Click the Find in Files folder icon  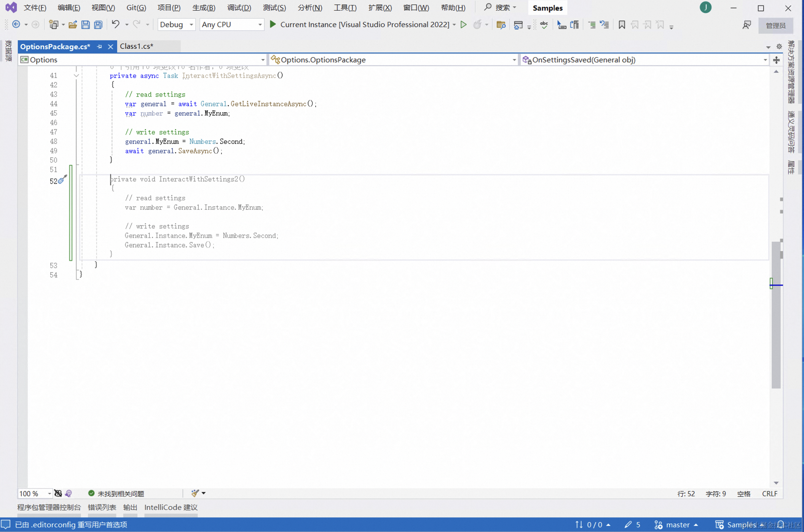[x=501, y=25]
